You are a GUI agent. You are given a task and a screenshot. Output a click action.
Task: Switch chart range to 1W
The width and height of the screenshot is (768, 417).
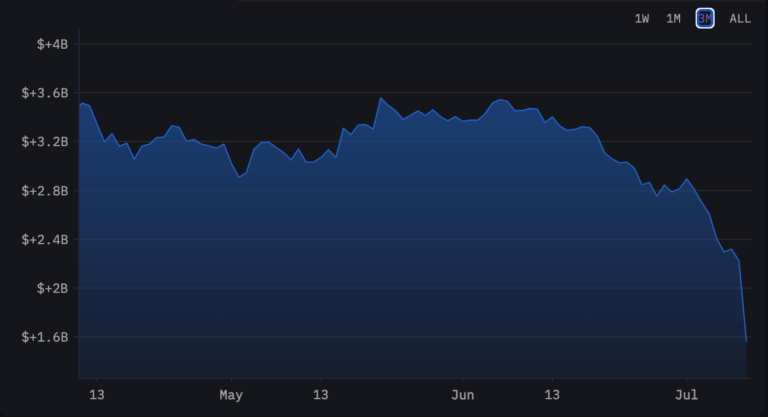(642, 18)
